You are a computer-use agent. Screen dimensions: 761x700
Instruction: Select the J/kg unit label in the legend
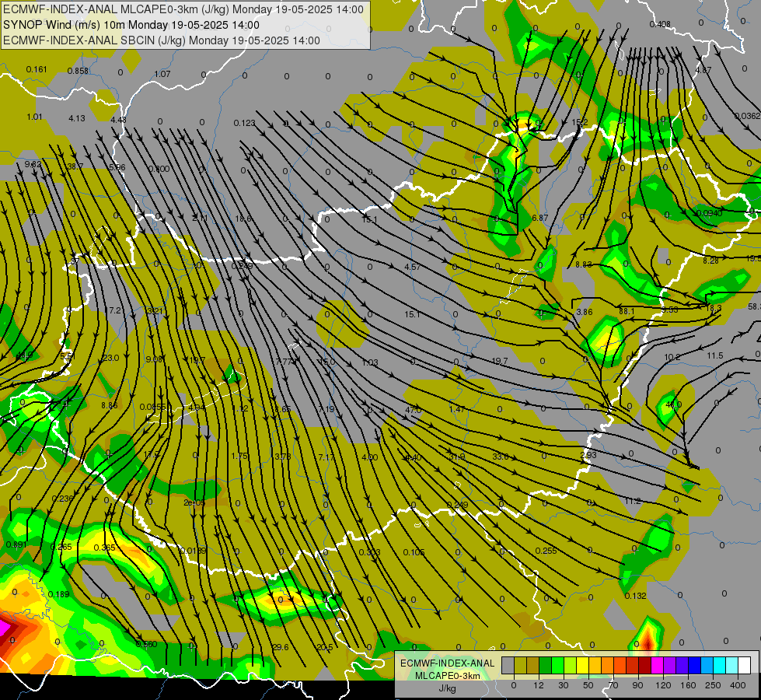click(x=447, y=688)
